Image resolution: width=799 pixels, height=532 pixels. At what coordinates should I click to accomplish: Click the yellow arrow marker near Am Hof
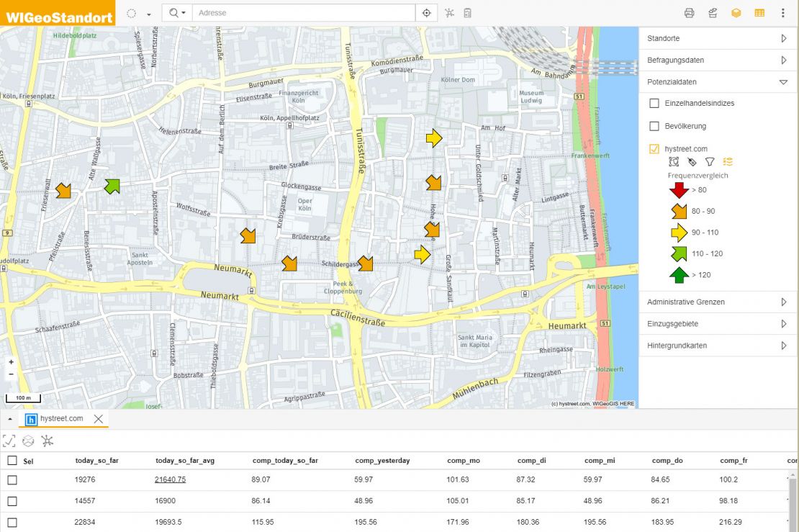[x=433, y=138]
